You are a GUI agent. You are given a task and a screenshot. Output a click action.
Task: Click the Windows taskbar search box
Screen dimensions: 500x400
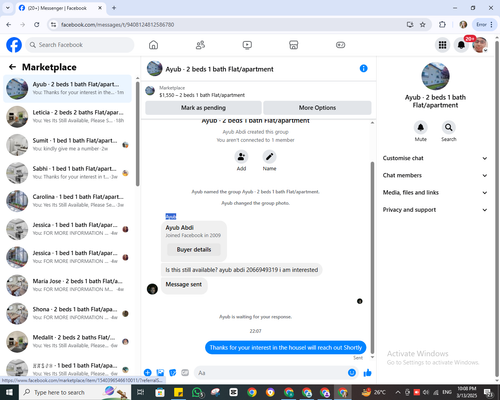[74, 392]
